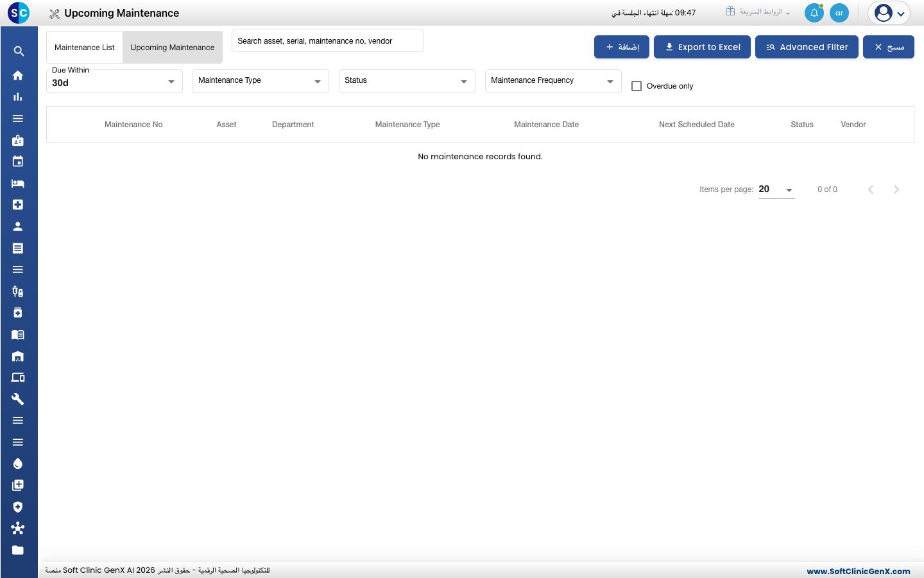Select the devices icon in sidebar
Screen dimensions: 924x578
click(x=18, y=378)
